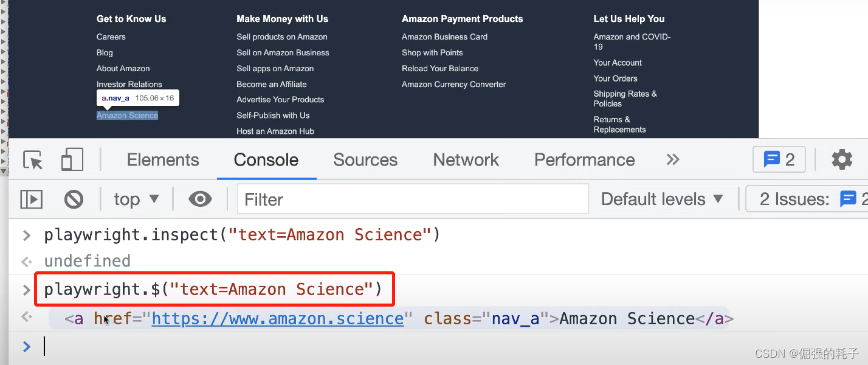Screen dimensions: 868x365
Task: Open the messages badge showing 2
Action: click(x=779, y=160)
